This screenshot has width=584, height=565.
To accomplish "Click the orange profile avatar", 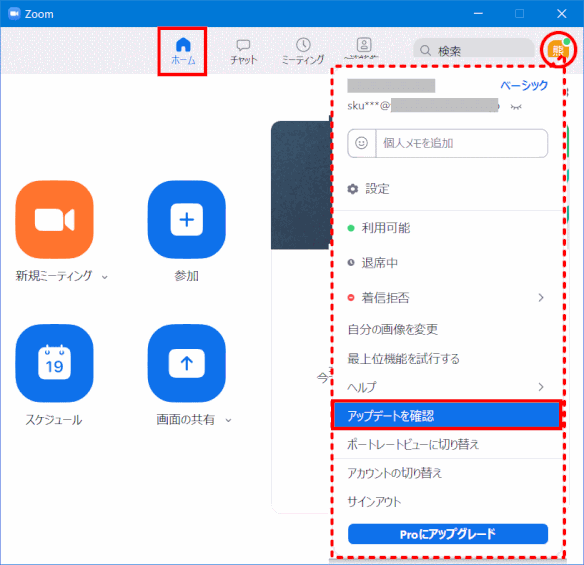I will tap(558, 50).
